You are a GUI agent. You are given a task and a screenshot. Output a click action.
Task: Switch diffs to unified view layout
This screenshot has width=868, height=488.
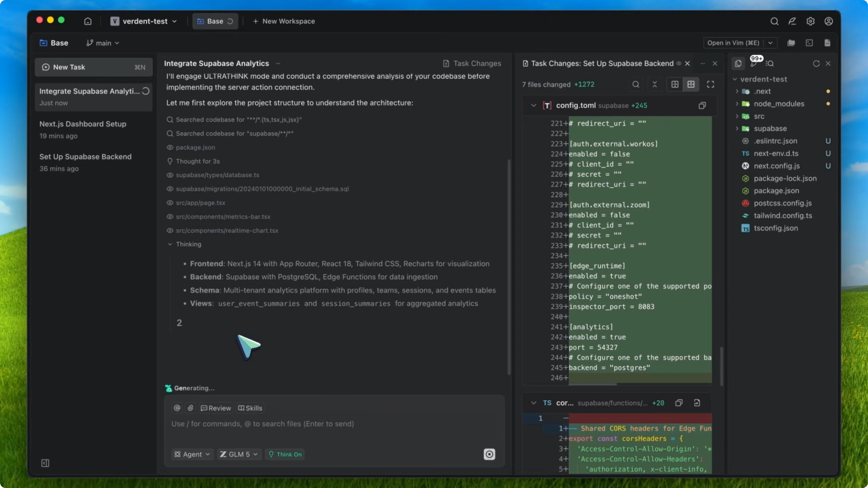[x=691, y=84]
